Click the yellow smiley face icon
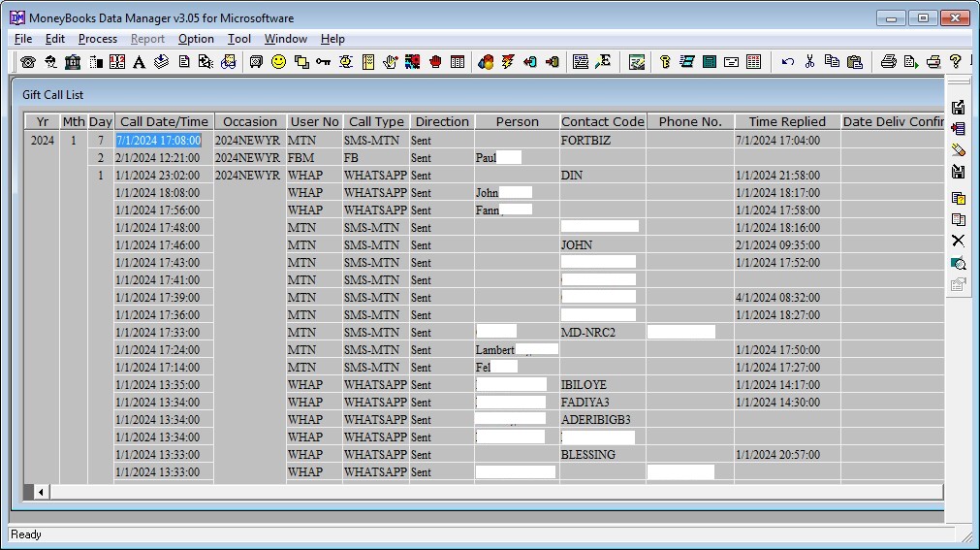980x550 pixels. coord(279,62)
